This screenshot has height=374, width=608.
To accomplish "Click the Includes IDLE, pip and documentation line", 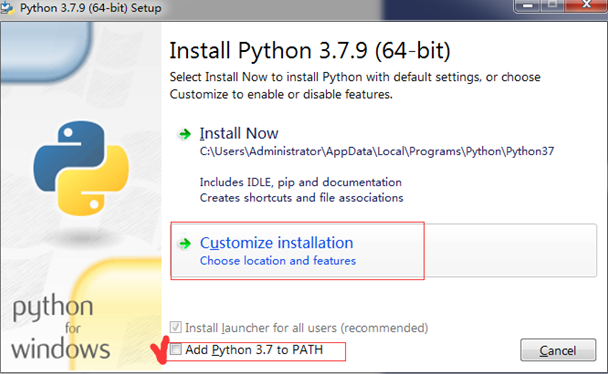I will coord(301,182).
